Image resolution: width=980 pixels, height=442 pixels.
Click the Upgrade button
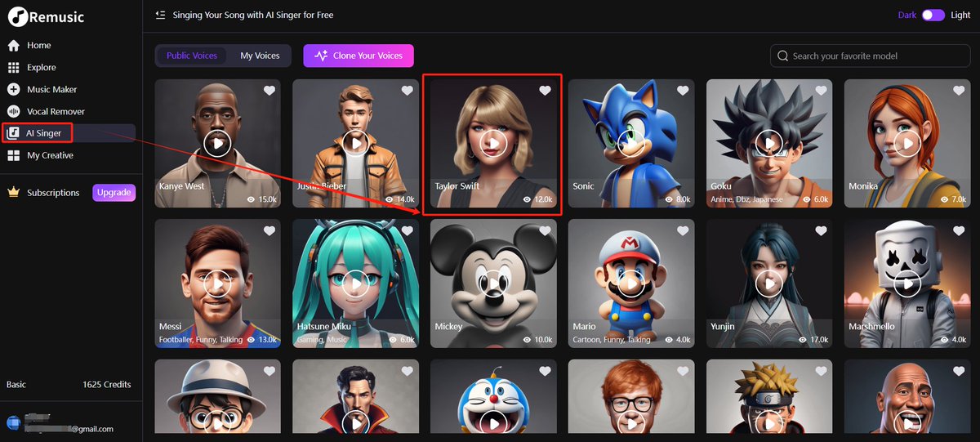(114, 193)
